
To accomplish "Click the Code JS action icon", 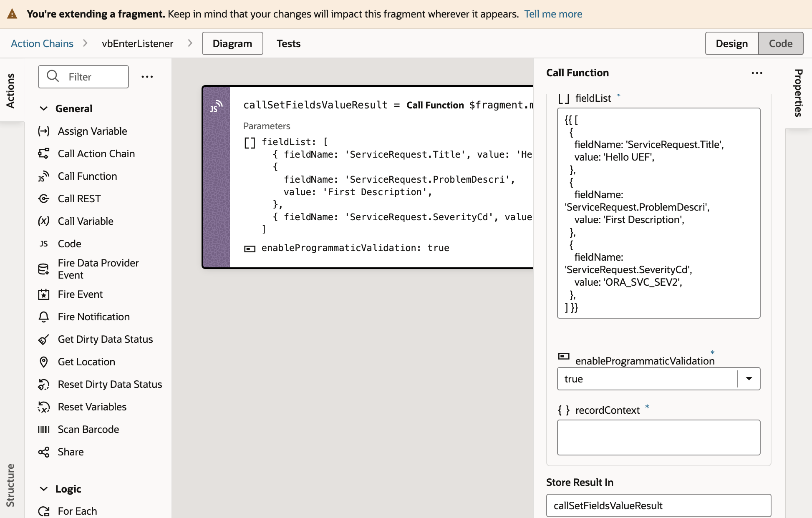I will [44, 244].
